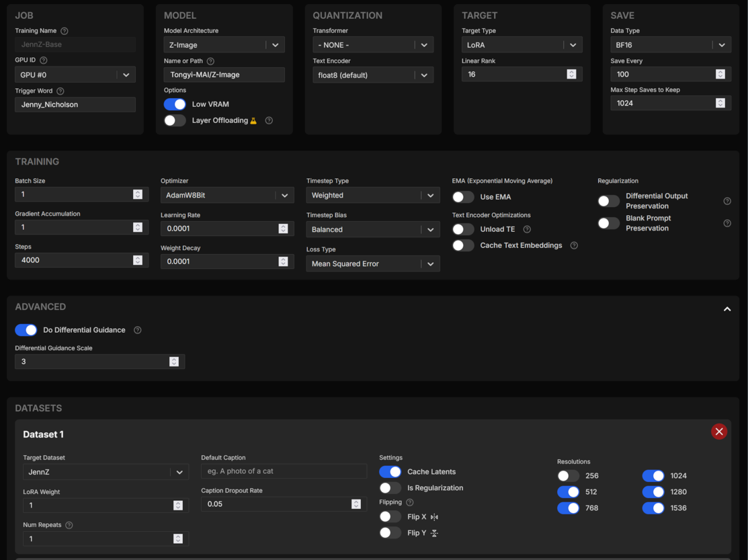
Task: Turn off the Do Differential Guidance toggle
Action: (x=26, y=330)
